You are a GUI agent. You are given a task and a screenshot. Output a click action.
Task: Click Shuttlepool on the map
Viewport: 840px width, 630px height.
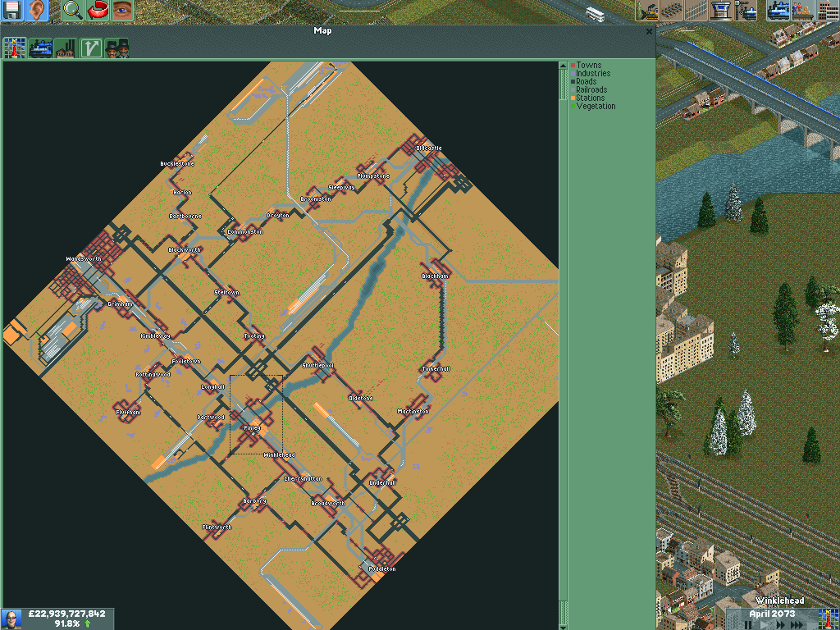pyautogui.click(x=317, y=365)
